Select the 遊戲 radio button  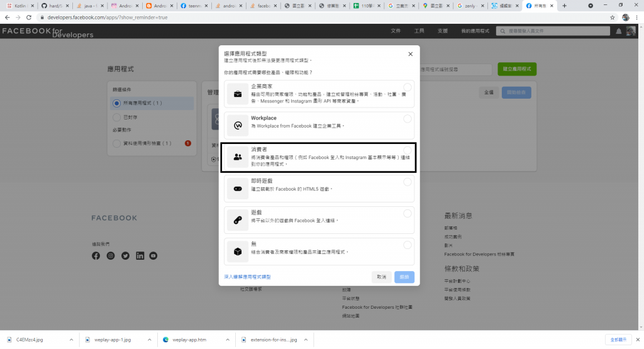pyautogui.click(x=407, y=214)
